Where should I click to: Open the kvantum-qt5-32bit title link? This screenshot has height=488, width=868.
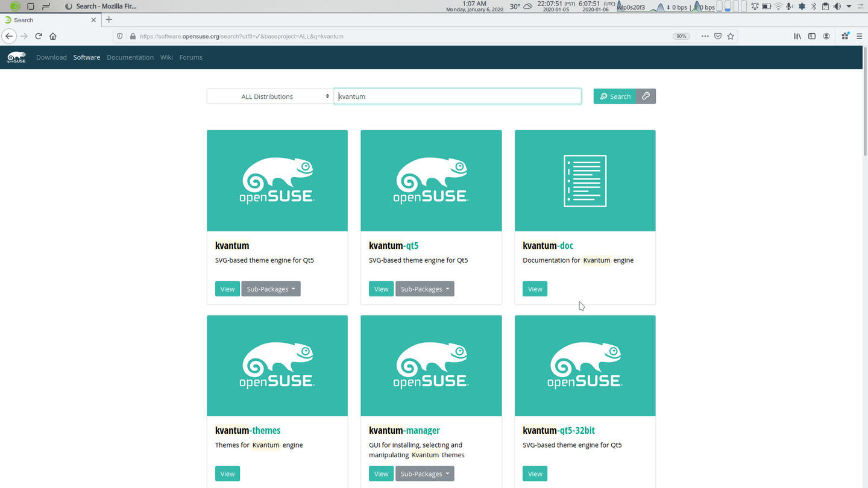[x=559, y=431]
